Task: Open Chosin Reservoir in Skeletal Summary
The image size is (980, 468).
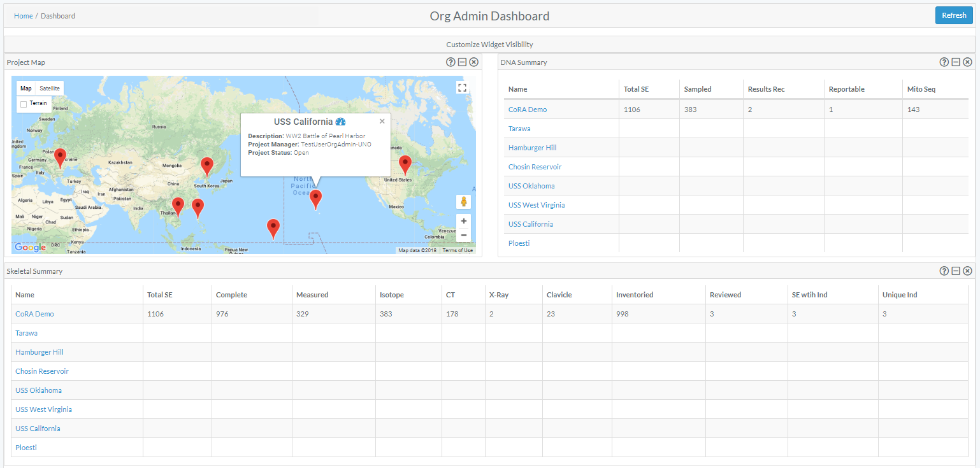Action: [x=42, y=371]
